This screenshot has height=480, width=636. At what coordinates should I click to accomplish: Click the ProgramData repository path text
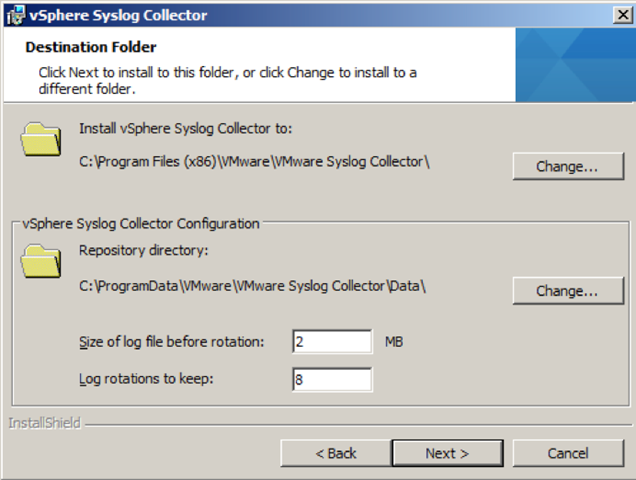252,286
